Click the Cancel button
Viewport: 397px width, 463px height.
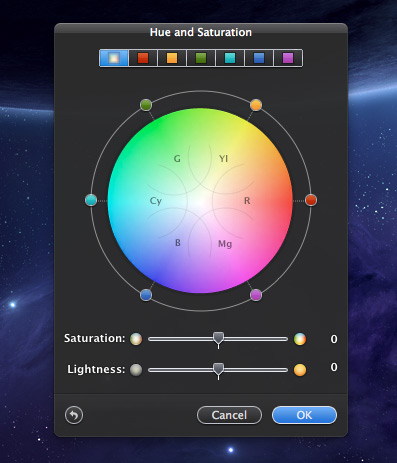pyautogui.click(x=229, y=415)
